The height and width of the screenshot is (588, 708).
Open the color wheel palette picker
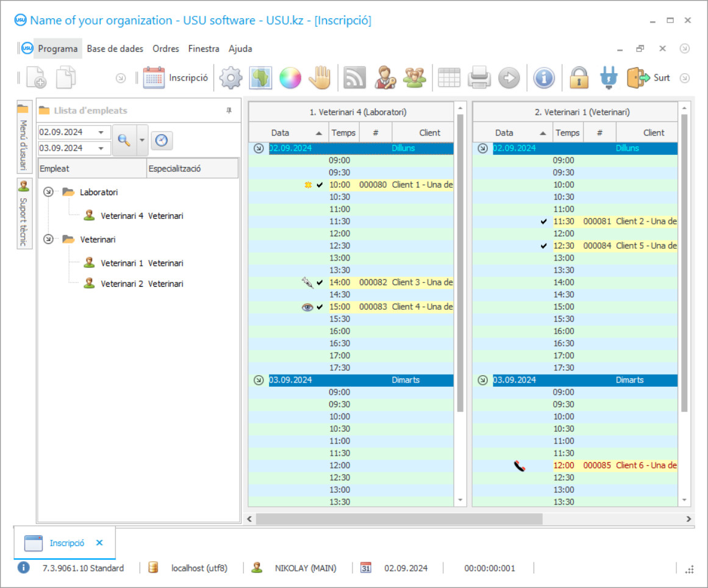tap(290, 78)
